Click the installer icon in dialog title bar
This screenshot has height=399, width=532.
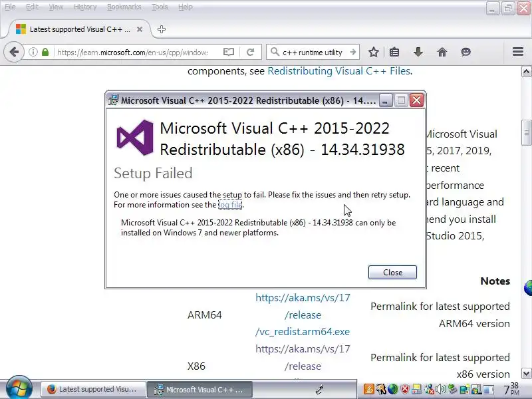click(x=113, y=100)
